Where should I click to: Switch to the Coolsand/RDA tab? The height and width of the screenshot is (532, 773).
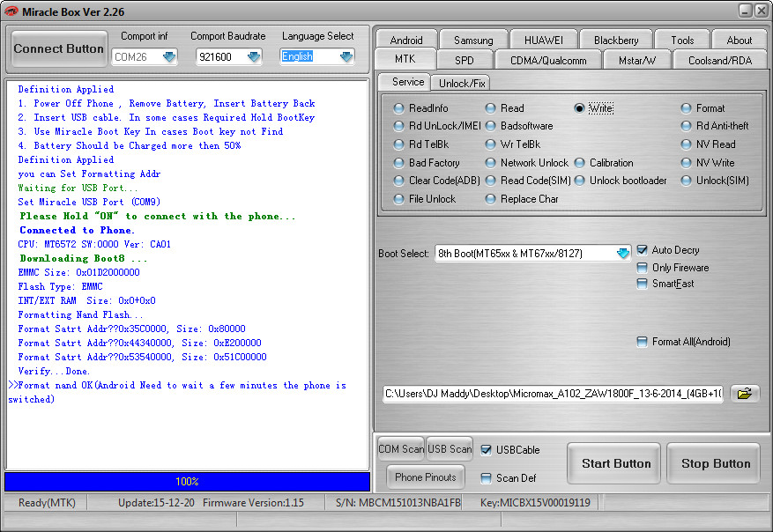pos(720,60)
